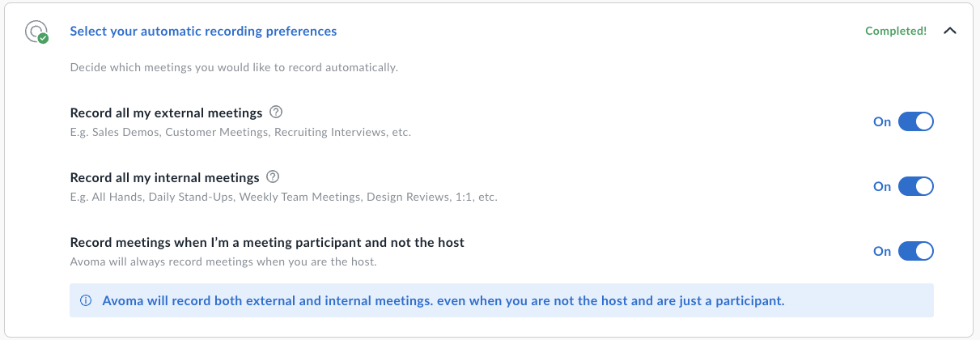The height and width of the screenshot is (340, 980).
Task: Click the 'Select your automatic recording preferences' heading
Action: click(x=203, y=32)
